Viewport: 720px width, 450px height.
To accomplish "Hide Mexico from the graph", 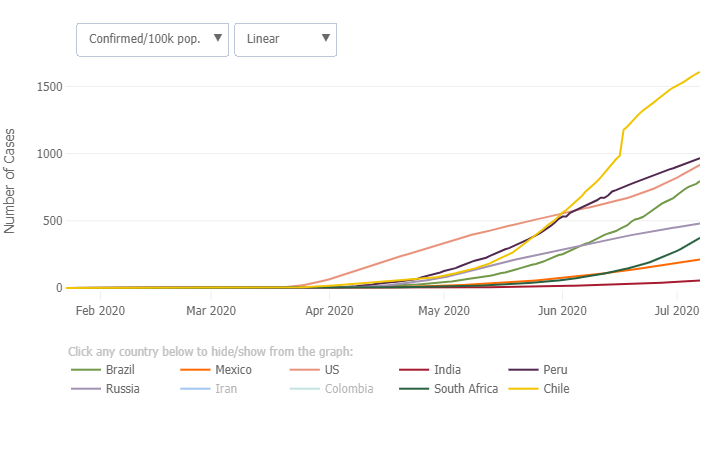I will [x=233, y=370].
